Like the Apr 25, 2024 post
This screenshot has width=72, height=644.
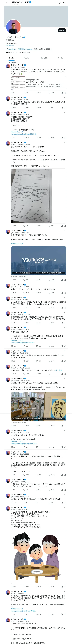[39, 292]
